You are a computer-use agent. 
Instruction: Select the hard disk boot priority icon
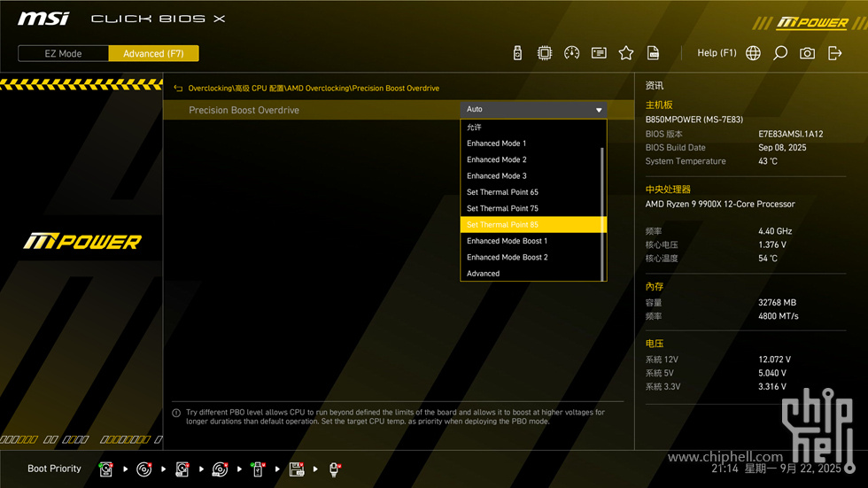point(105,469)
